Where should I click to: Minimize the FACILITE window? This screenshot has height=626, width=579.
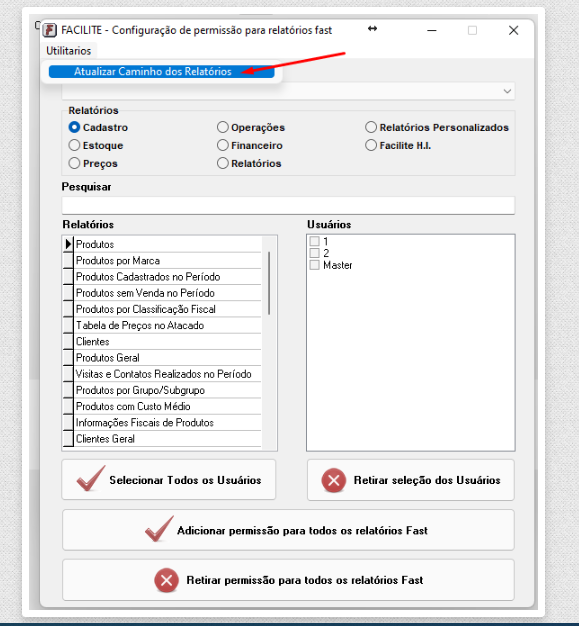[432, 30]
